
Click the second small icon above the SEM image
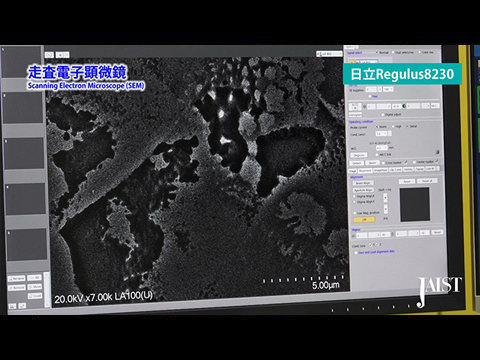(x=62, y=55)
